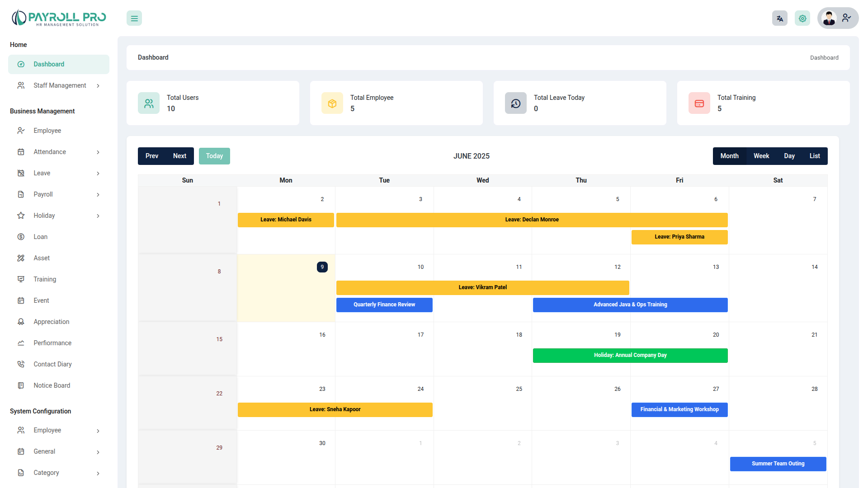Click the Total Training card icon

tap(699, 103)
